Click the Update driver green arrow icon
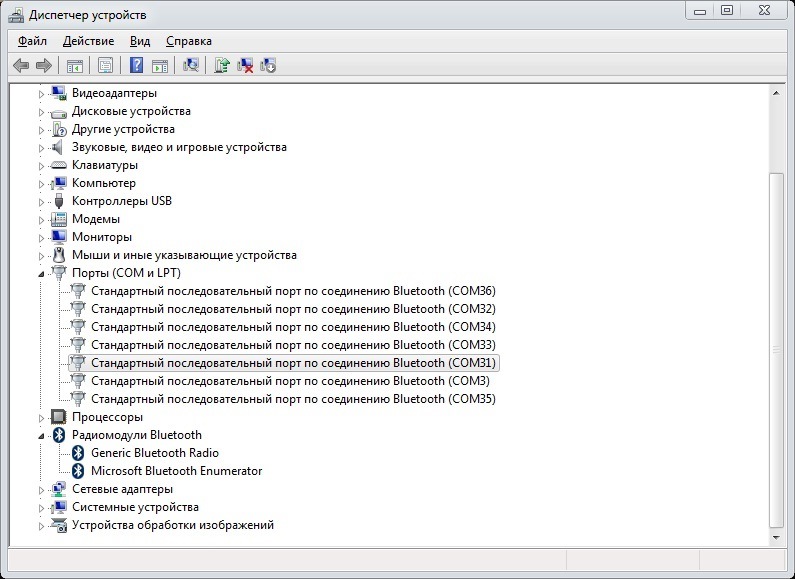Image resolution: width=795 pixels, height=579 pixels. 222,65
